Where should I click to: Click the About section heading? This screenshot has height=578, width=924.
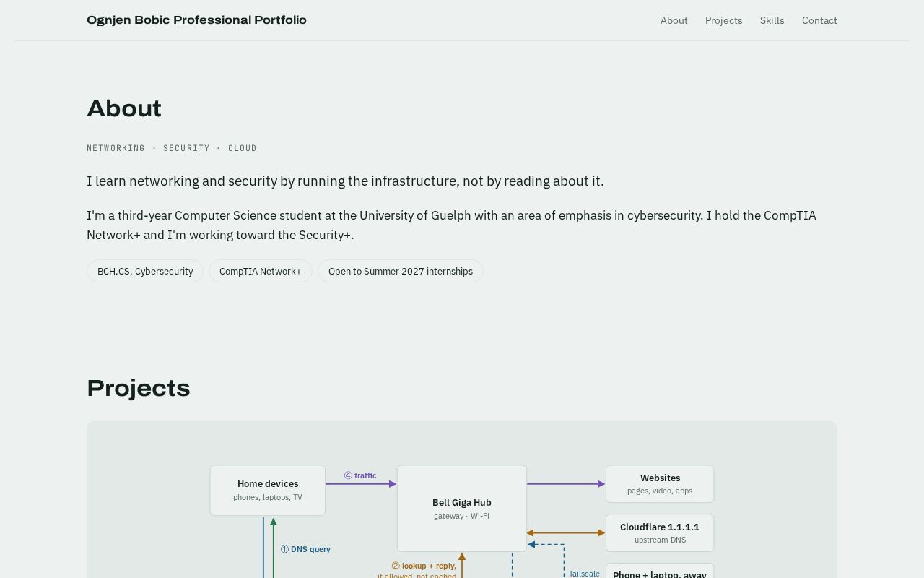click(x=124, y=108)
